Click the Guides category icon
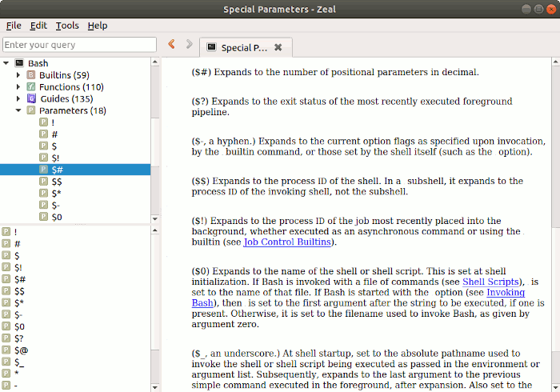The height and width of the screenshot is (392, 560). click(x=31, y=98)
